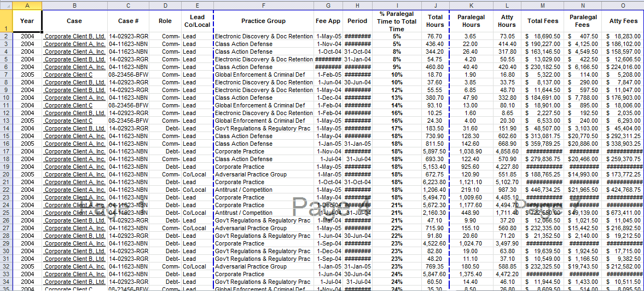The height and width of the screenshot is (291, 644).
Task: Click the 'Total Hours' header cell
Action: click(x=436, y=21)
